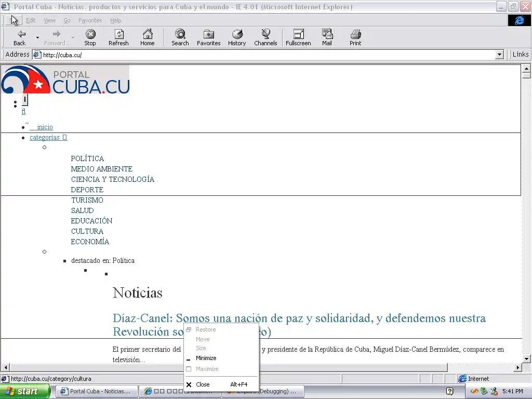This screenshot has height=399, width=532.
Task: Select the ECONOMÍA category
Action: [90, 242]
